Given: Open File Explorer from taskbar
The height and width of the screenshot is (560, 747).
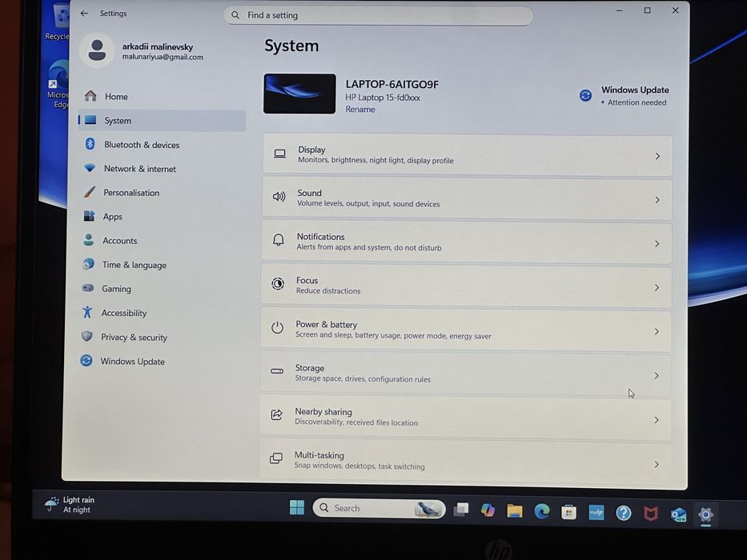Looking at the screenshot, I should coord(515,511).
